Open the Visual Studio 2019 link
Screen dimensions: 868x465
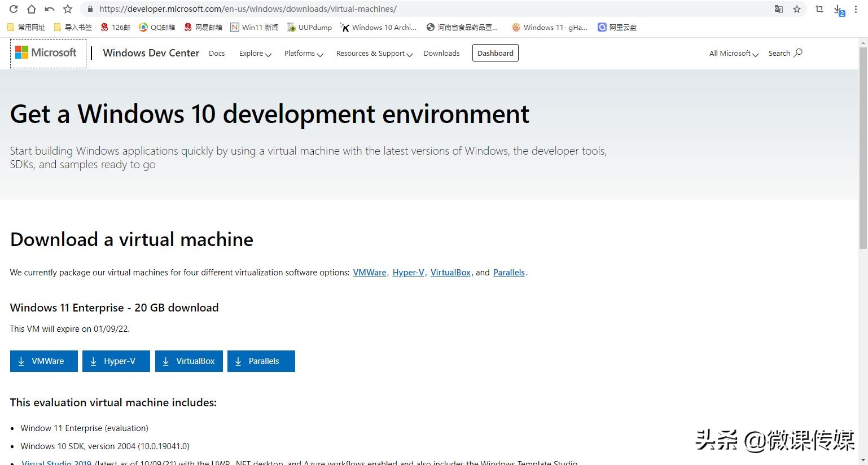coord(56,463)
